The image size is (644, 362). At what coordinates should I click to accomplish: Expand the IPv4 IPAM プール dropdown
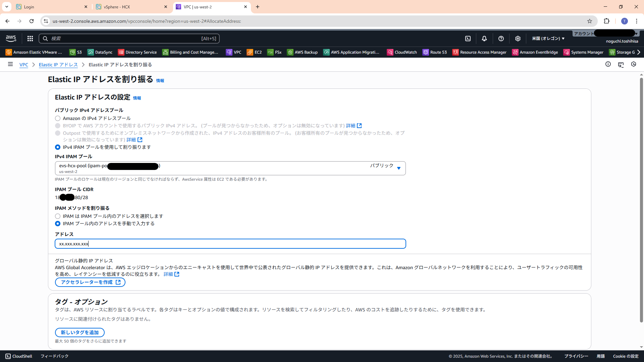pos(398,168)
